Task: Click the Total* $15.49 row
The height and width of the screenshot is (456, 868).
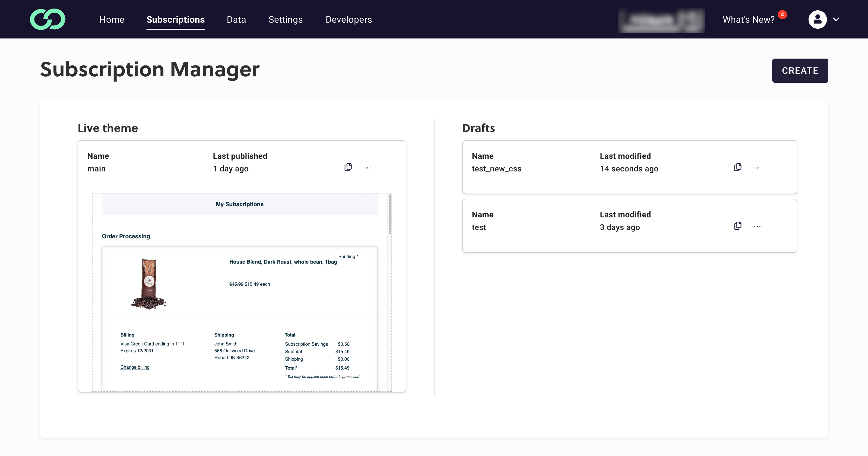Action: [x=317, y=368]
